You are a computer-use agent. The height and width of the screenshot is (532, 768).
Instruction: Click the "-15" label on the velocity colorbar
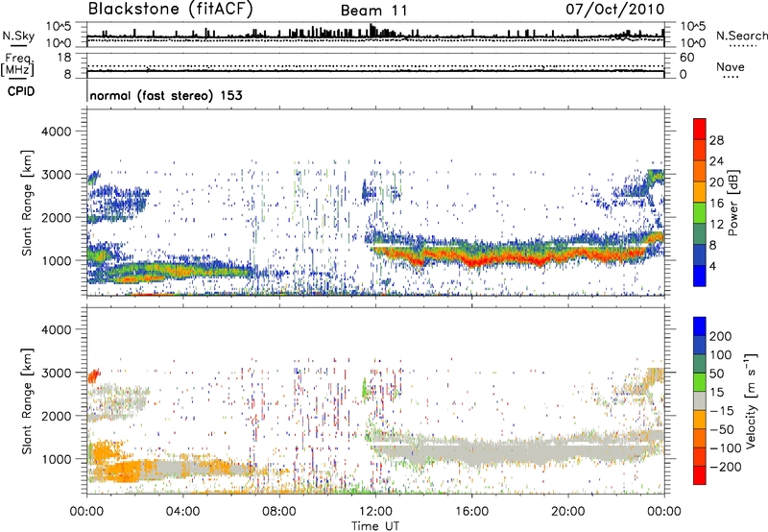click(722, 411)
